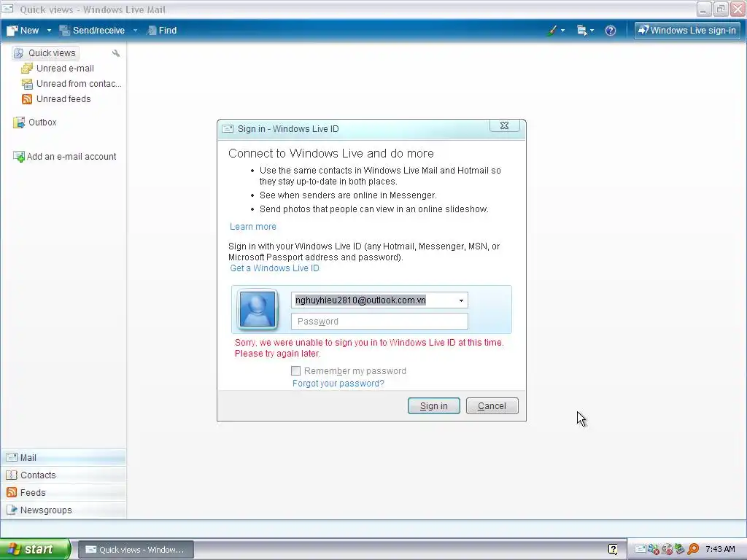Click the Forgot your password? link
747x560 pixels.
338,384
